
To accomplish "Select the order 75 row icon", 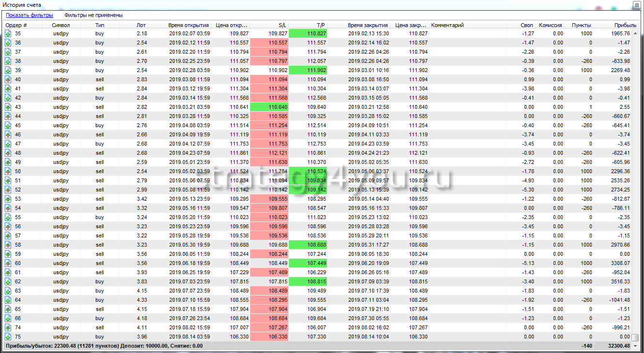I will (x=8, y=337).
